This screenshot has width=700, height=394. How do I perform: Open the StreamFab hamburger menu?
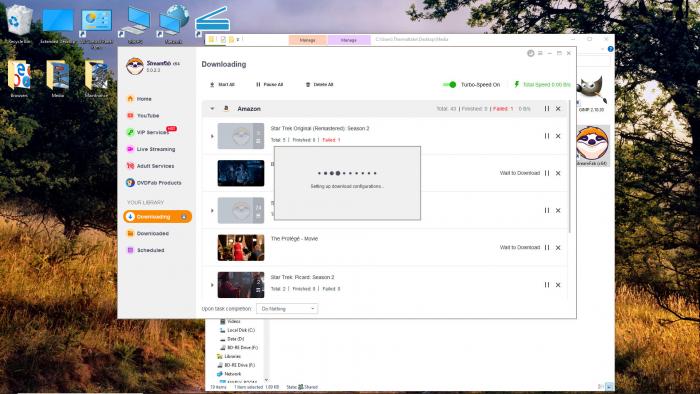(540, 53)
